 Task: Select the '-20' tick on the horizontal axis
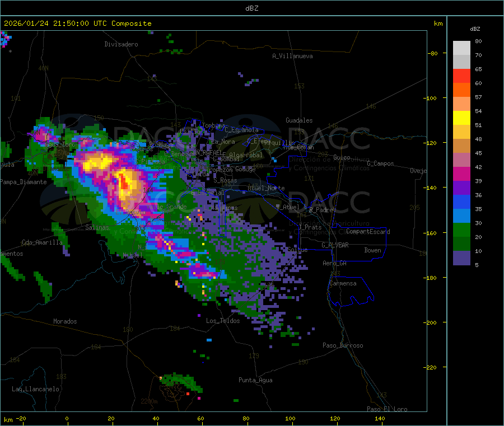(x=21, y=418)
